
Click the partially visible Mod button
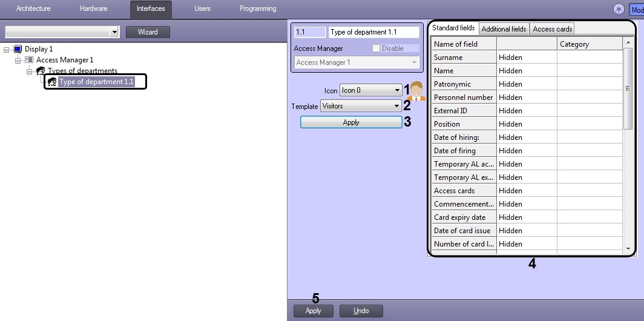click(x=637, y=10)
